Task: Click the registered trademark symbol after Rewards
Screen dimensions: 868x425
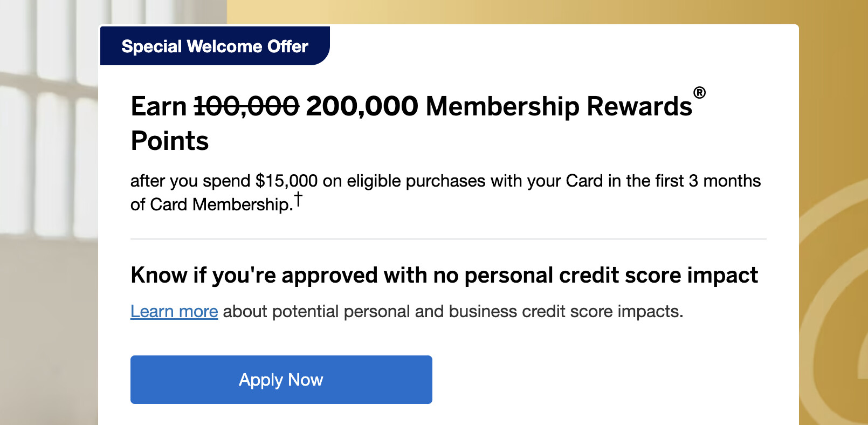Action: click(x=699, y=93)
